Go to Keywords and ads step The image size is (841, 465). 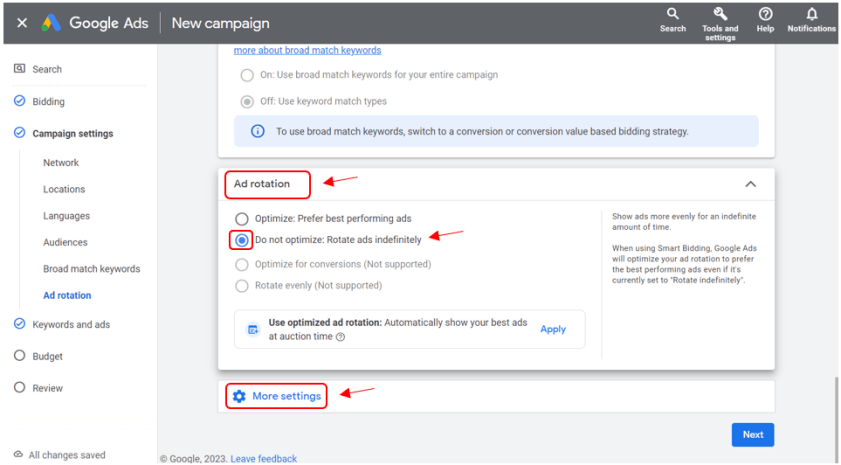tap(71, 324)
